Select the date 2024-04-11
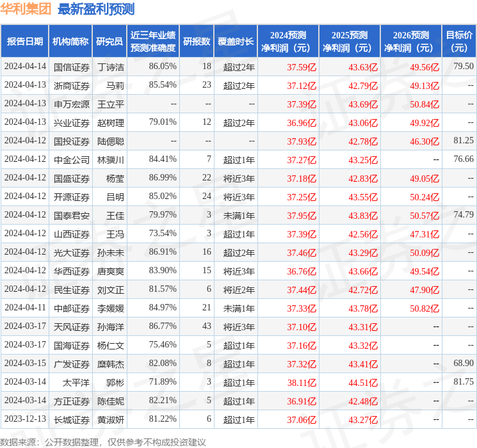Image resolution: width=477 pixels, height=448 pixels. click(x=25, y=307)
